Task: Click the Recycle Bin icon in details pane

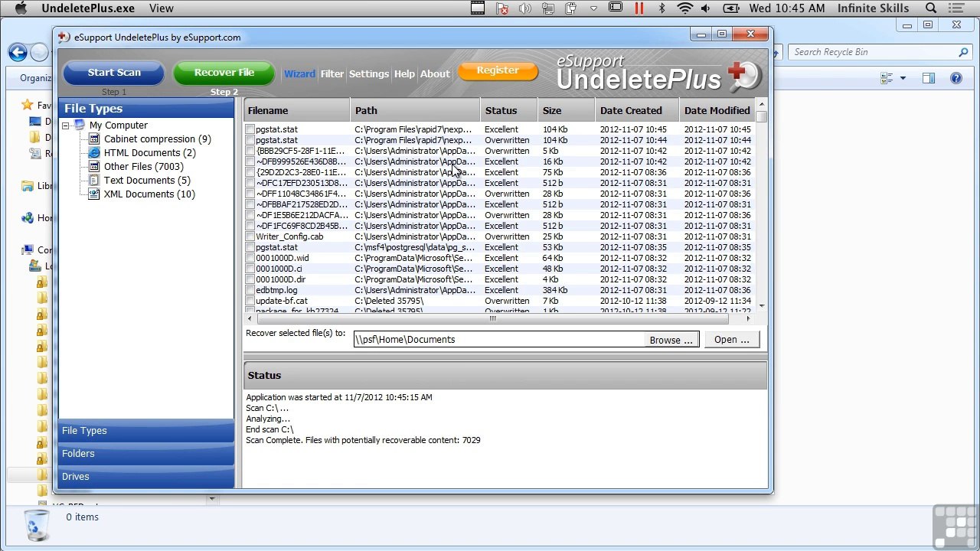Action: coord(36,525)
